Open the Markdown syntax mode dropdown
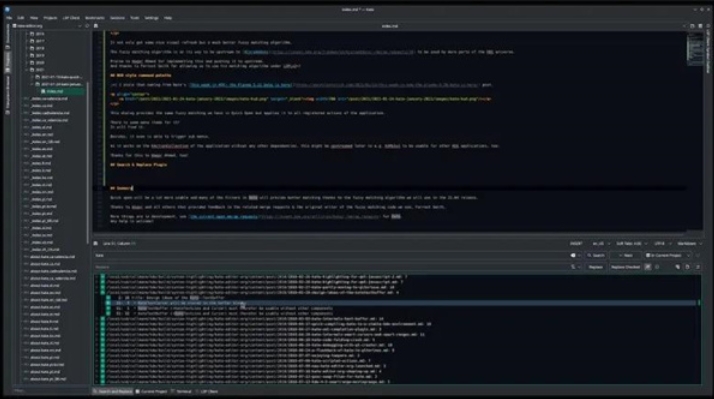This screenshot has height=399, width=714. coord(689,244)
